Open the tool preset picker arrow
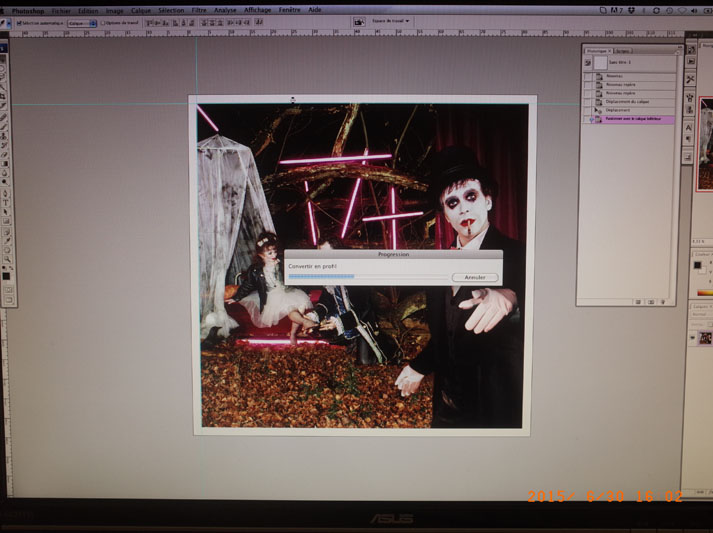This screenshot has width=713, height=533. [9, 22]
